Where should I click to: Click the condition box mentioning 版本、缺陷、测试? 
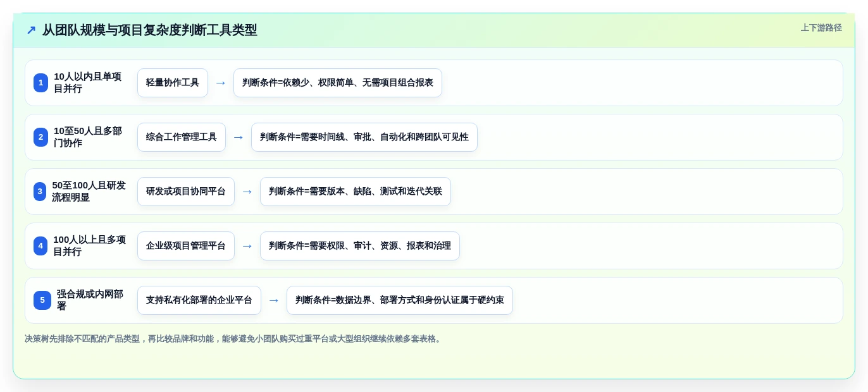[356, 192]
